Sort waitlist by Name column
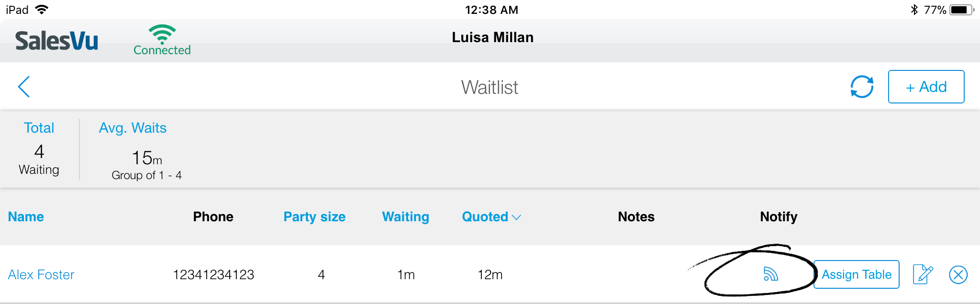 coord(26,216)
